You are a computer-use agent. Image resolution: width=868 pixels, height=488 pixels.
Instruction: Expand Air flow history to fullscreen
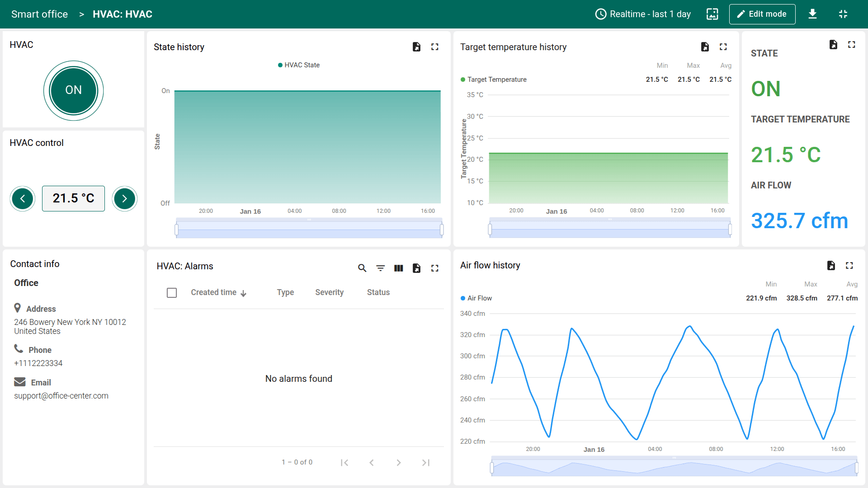coord(849,266)
